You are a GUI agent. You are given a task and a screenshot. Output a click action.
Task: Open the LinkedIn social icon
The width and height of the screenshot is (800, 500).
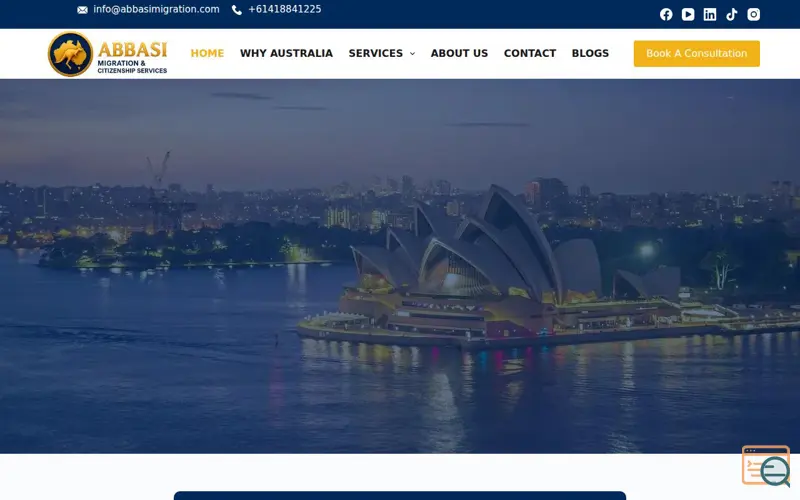[710, 14]
